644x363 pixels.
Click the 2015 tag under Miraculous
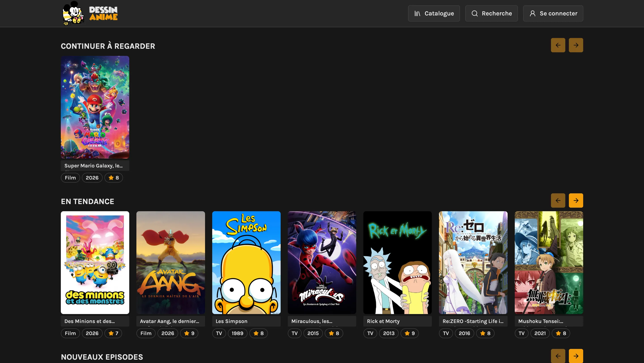tap(313, 333)
